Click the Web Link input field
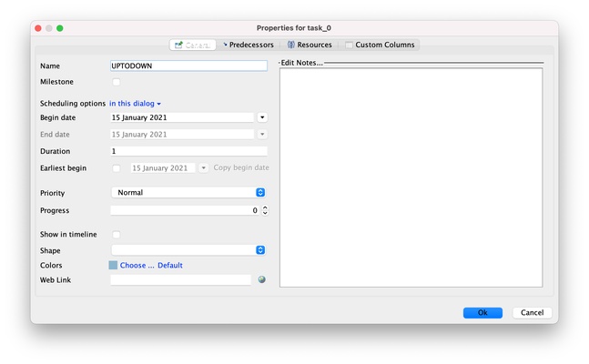 point(180,280)
